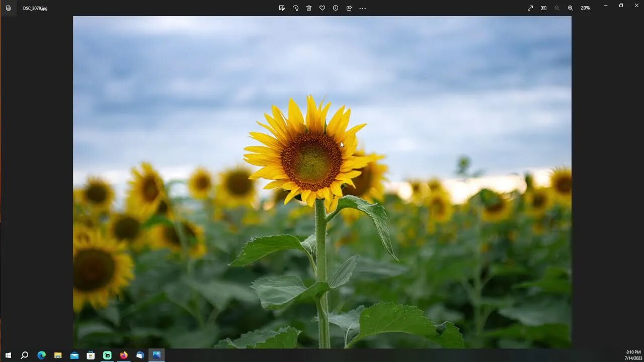Open the Share option

coord(349,8)
